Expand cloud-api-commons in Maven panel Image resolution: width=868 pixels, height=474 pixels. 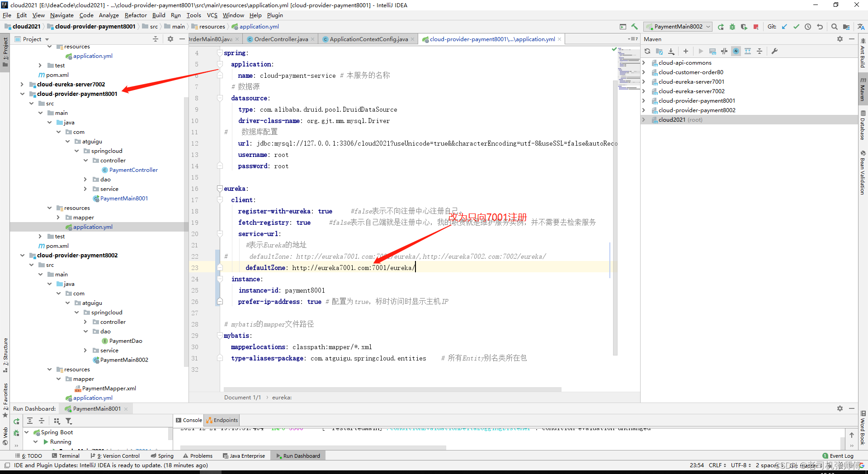[x=644, y=63]
